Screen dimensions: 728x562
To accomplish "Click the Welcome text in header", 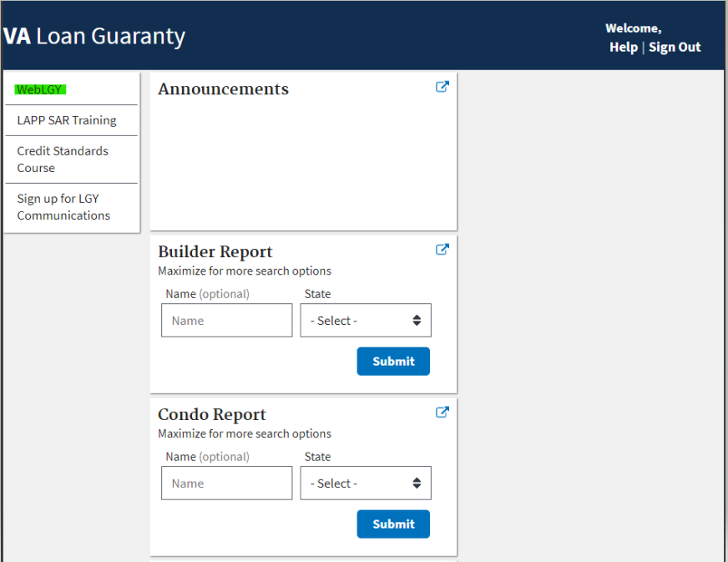I will (x=633, y=28).
